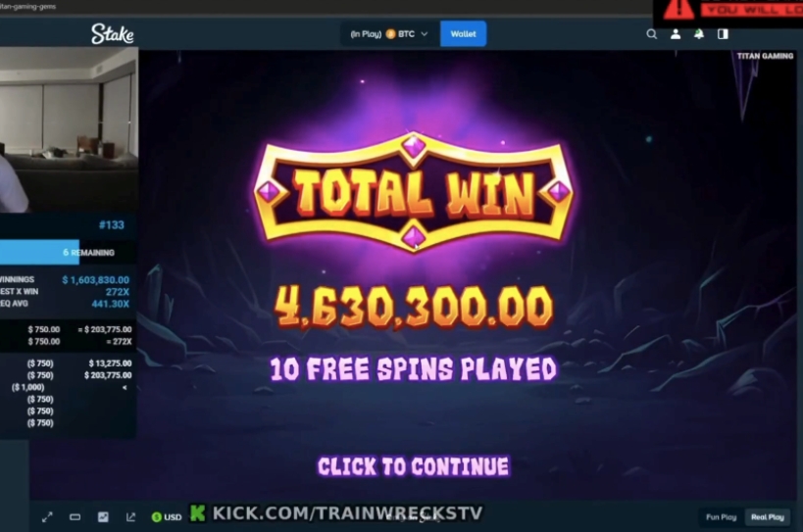Viewport: 803px width, 532px height.
Task: Click the Click To Continue text
Action: tap(414, 466)
